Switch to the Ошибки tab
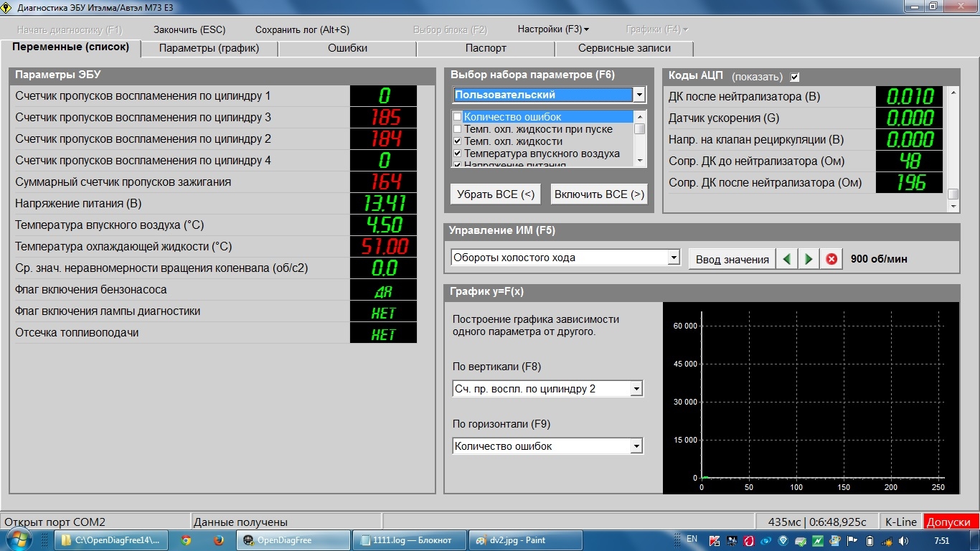The height and width of the screenshot is (551, 980). pyautogui.click(x=347, y=48)
